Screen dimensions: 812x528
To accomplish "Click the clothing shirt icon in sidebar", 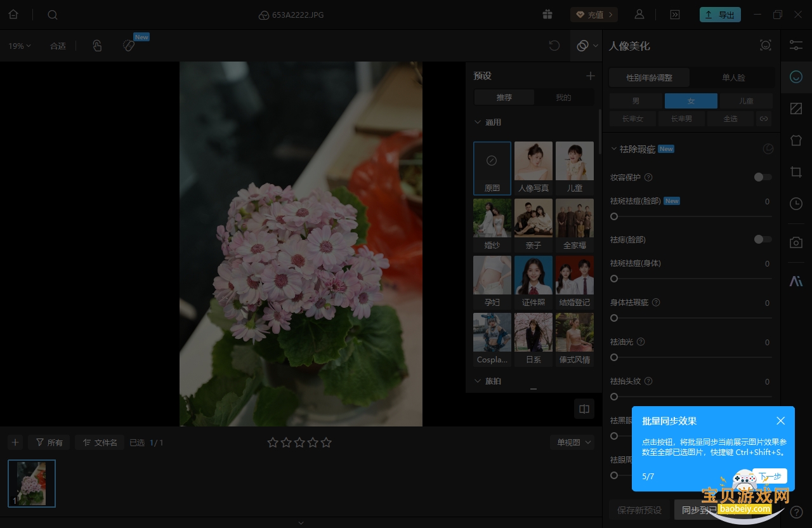I will coord(796,140).
